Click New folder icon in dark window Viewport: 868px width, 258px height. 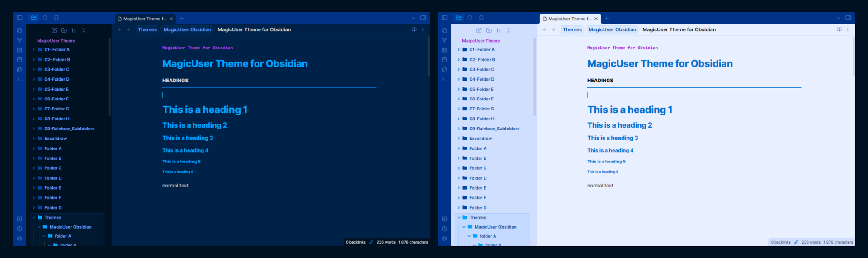(64, 30)
